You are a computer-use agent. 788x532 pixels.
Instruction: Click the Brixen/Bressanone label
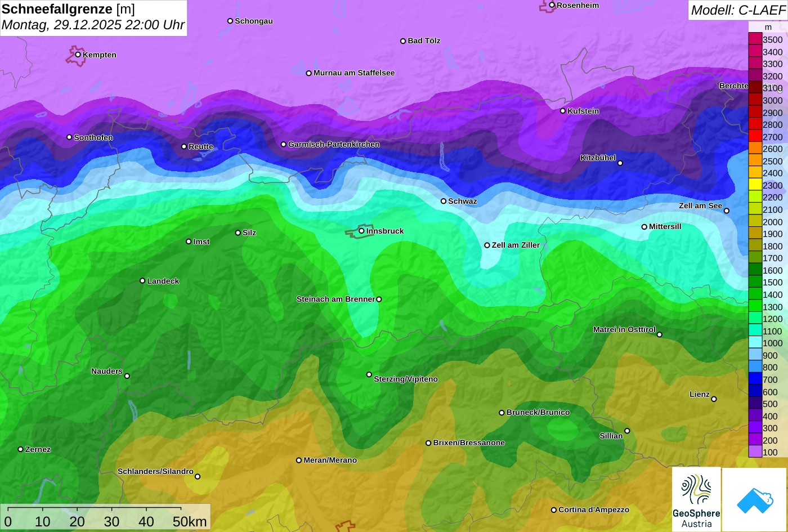[469, 442]
